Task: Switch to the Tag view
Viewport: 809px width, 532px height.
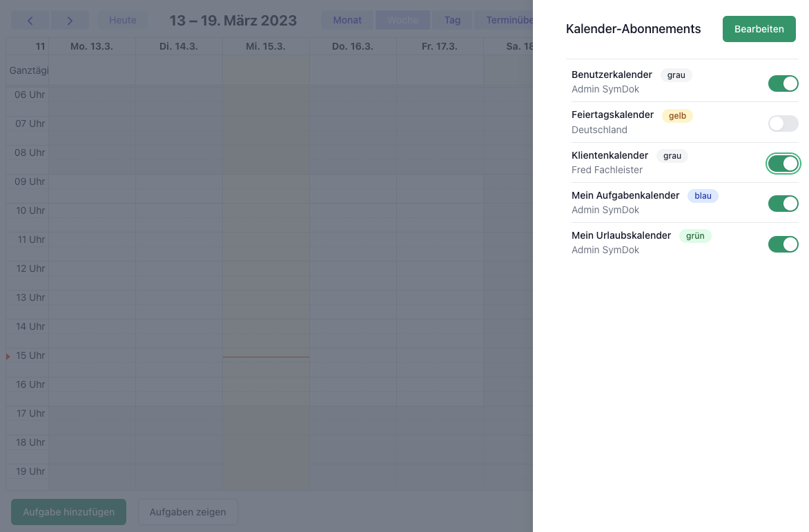Action: 453,20
